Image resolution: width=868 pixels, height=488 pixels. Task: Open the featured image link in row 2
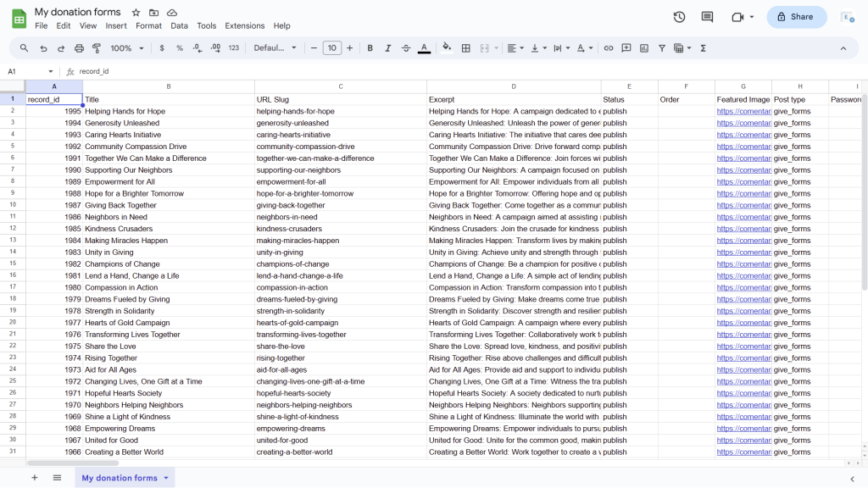[x=743, y=111]
